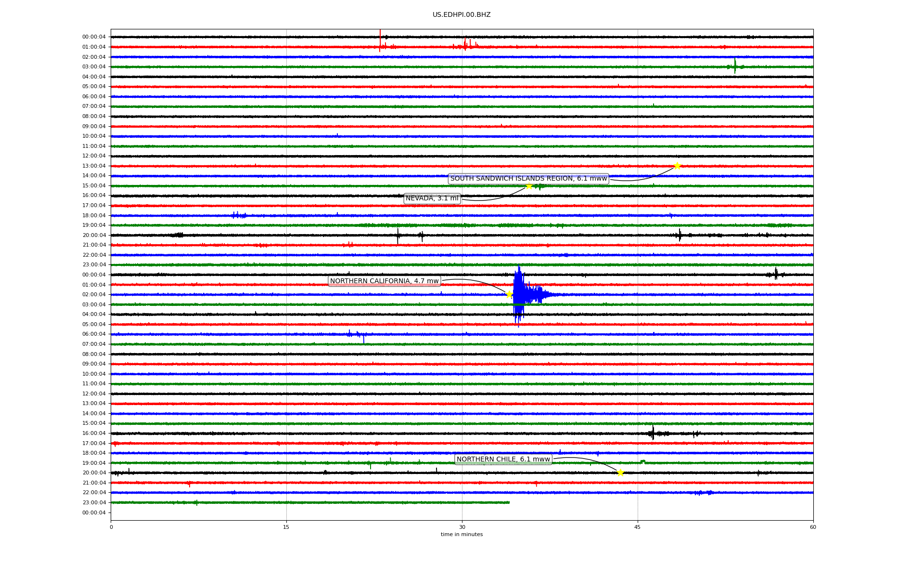The image size is (924, 578).
Task: Click the x-axis tick label 60
Action: click(x=813, y=527)
